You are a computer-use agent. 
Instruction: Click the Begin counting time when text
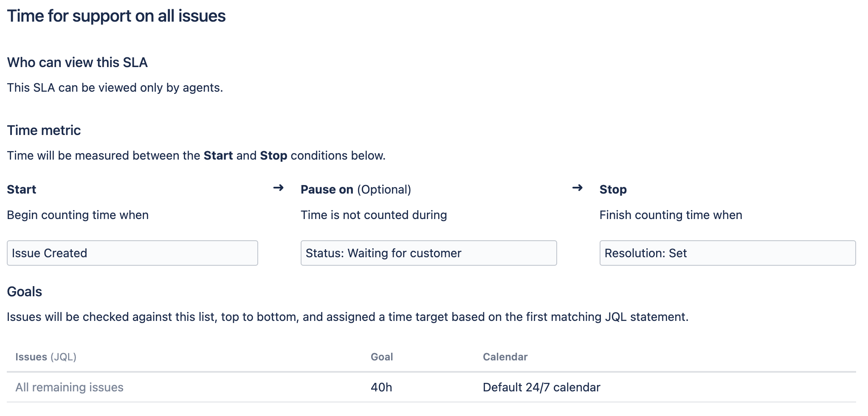point(78,215)
